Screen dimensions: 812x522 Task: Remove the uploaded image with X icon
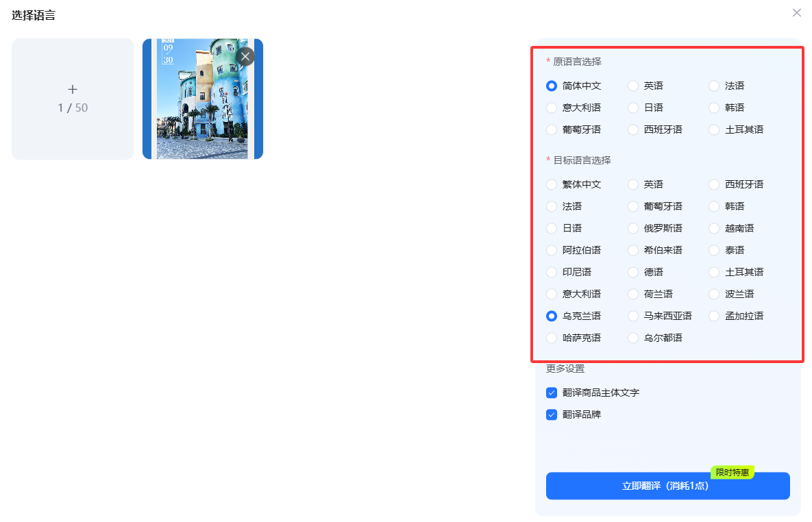pyautogui.click(x=245, y=56)
